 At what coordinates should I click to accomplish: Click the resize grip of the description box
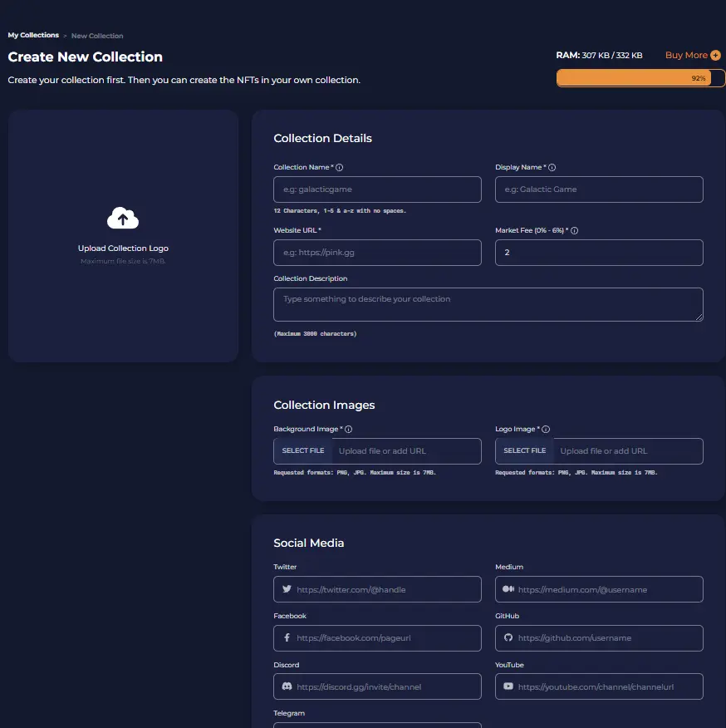(699, 317)
